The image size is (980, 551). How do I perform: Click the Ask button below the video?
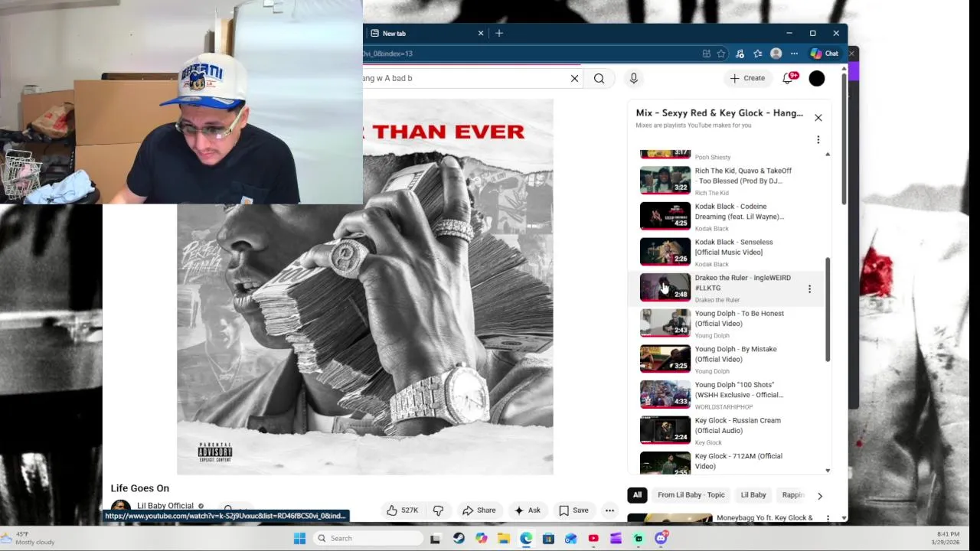[527, 510]
